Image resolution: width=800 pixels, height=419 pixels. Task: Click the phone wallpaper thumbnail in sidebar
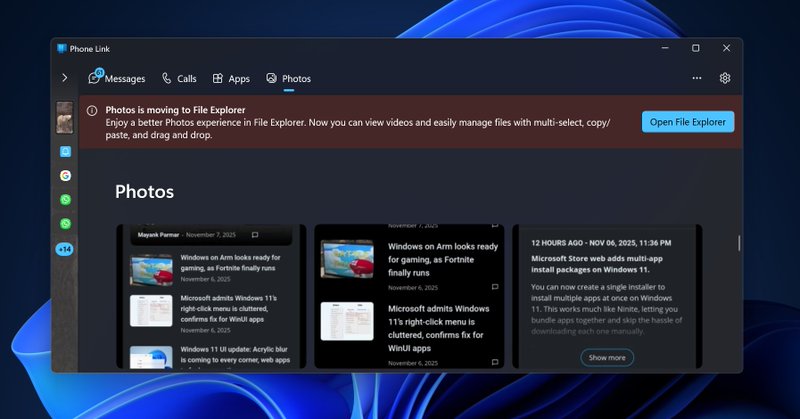[x=65, y=118]
